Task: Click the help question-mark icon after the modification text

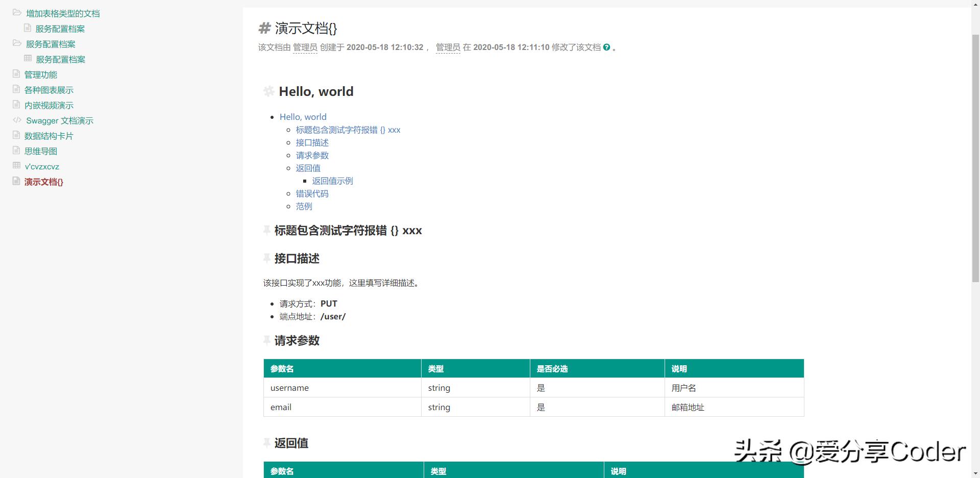Action: 606,46
